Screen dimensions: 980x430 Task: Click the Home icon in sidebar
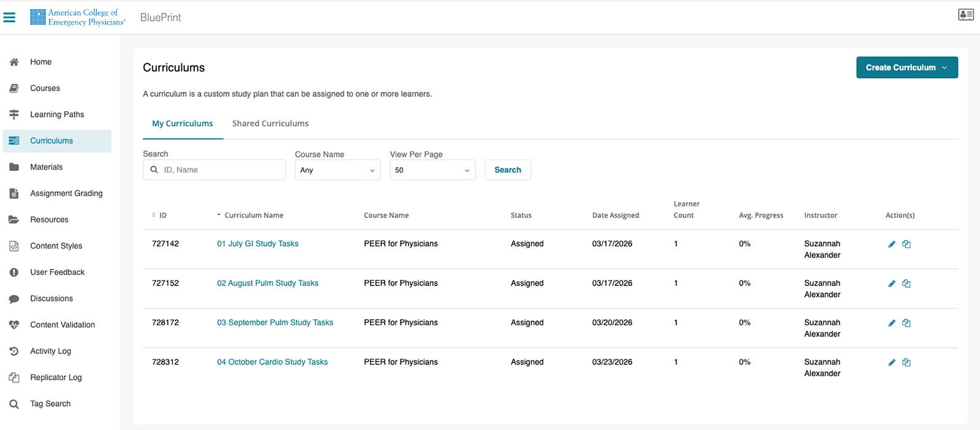point(14,62)
